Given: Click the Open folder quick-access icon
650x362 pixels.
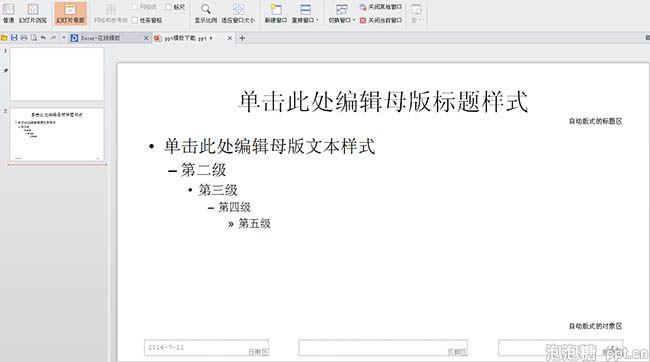Looking at the screenshot, I should (x=4, y=38).
